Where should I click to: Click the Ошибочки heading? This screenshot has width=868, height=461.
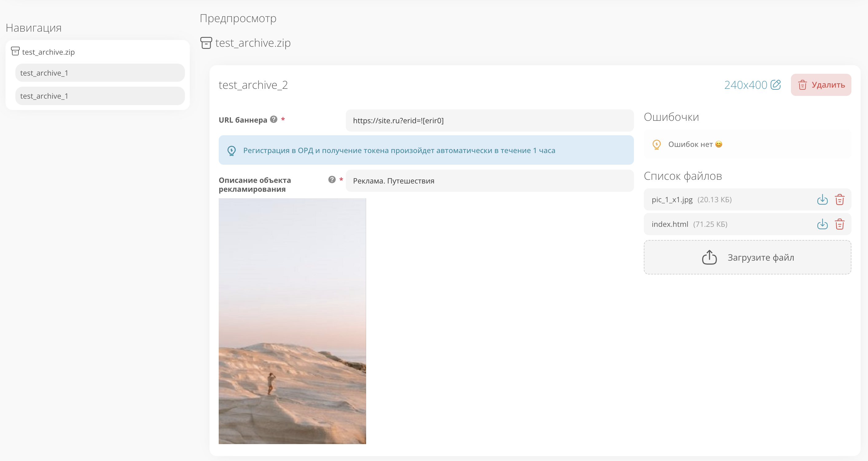671,117
